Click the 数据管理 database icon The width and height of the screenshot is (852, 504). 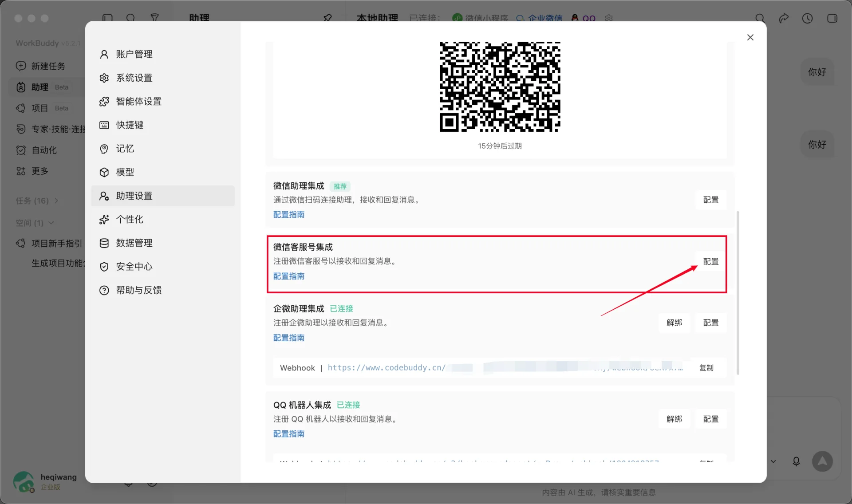(x=104, y=243)
